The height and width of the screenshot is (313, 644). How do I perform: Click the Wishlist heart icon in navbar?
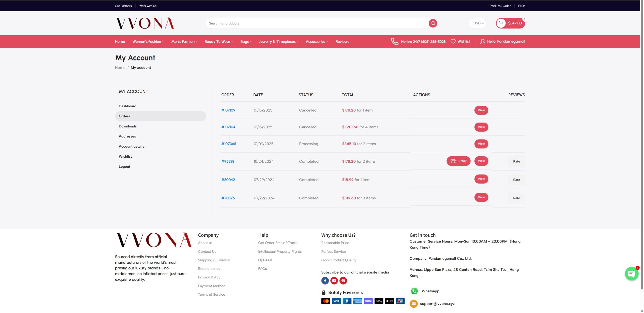(453, 42)
